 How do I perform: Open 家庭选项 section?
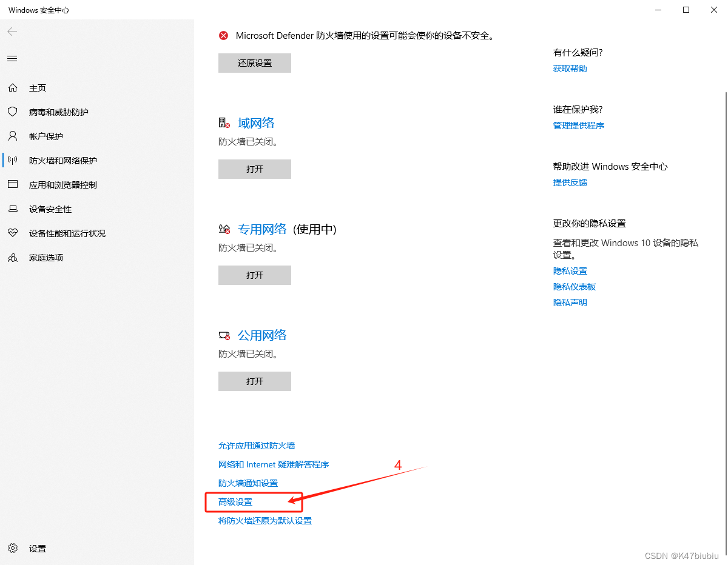46,258
